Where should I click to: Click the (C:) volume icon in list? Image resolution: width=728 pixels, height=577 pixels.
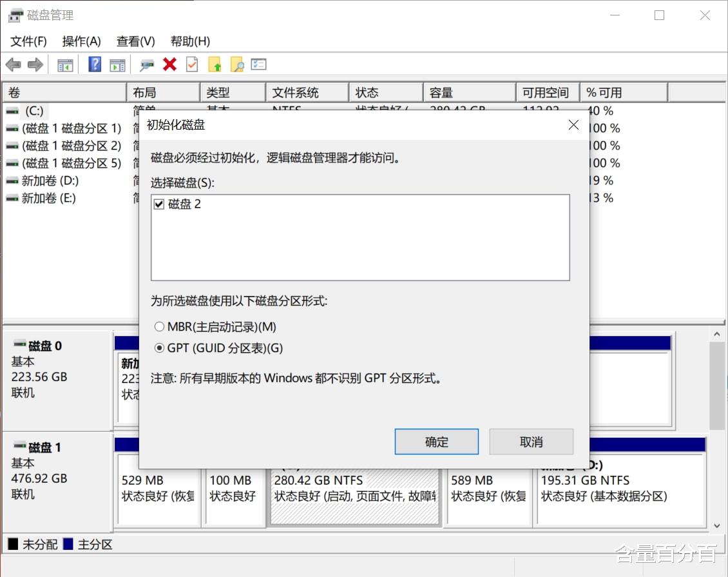click(12, 110)
